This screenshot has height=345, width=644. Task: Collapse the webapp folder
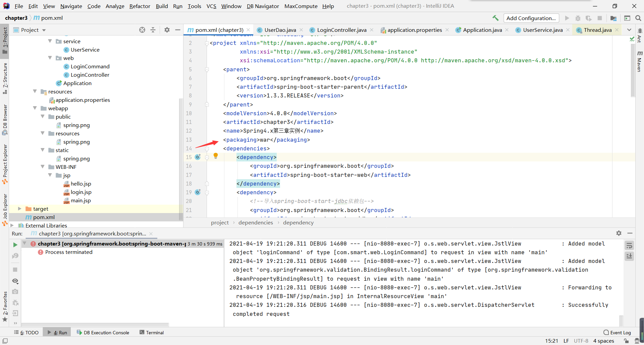point(35,108)
